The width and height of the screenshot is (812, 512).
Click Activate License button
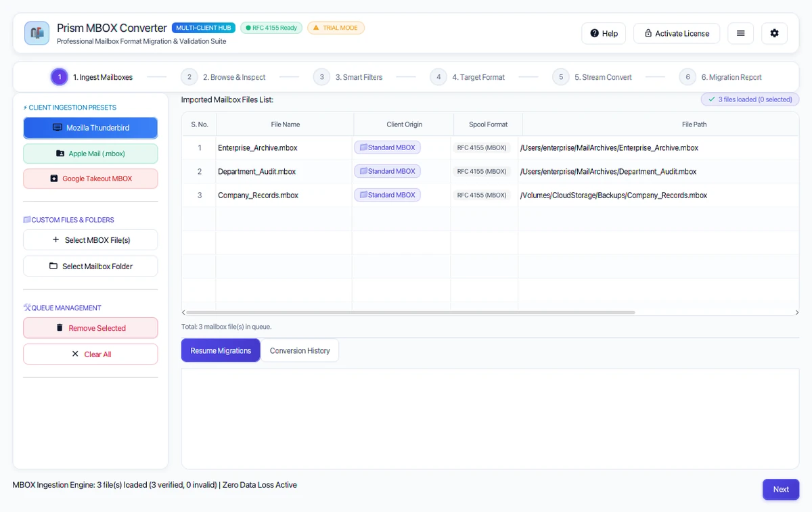677,33
